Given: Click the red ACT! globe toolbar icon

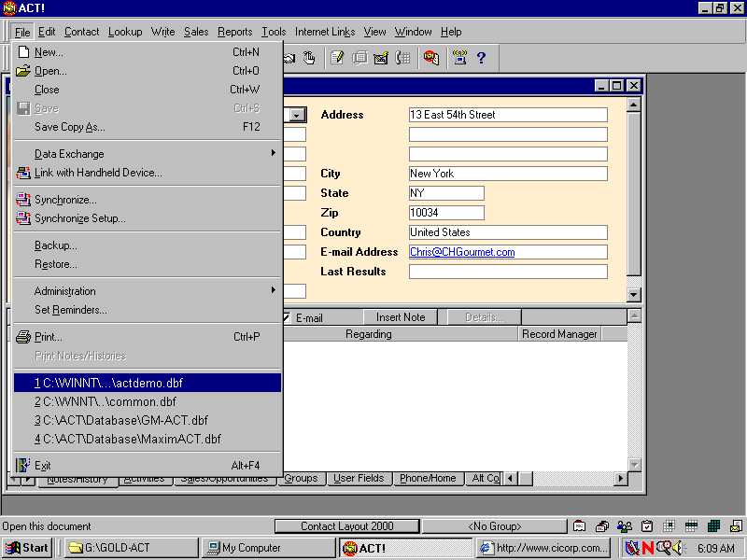Looking at the screenshot, I should [431, 58].
